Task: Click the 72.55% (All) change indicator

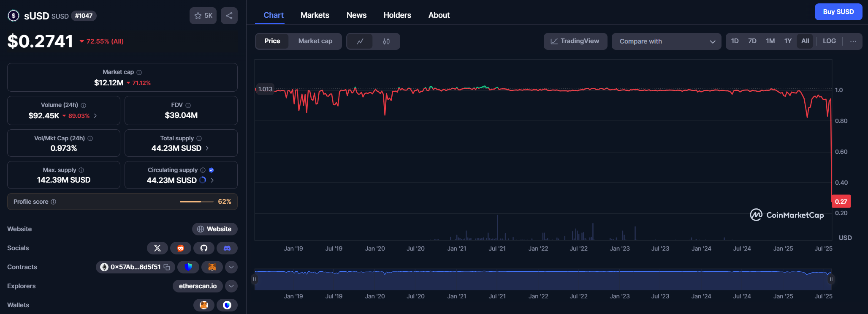Action: (x=102, y=41)
